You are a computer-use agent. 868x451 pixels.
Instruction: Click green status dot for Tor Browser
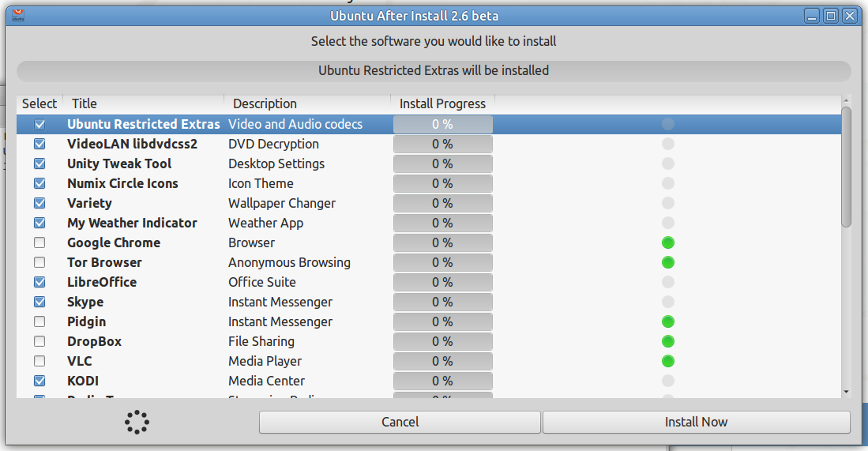668,262
